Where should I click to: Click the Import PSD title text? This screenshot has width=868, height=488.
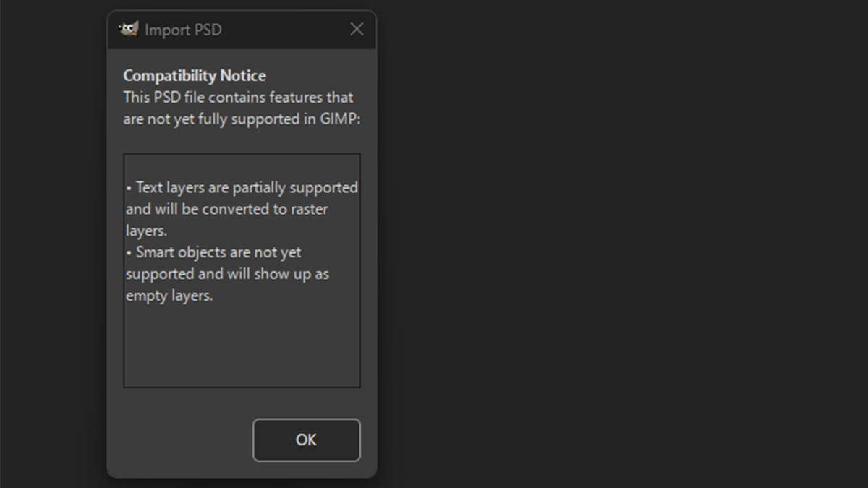coord(183,30)
